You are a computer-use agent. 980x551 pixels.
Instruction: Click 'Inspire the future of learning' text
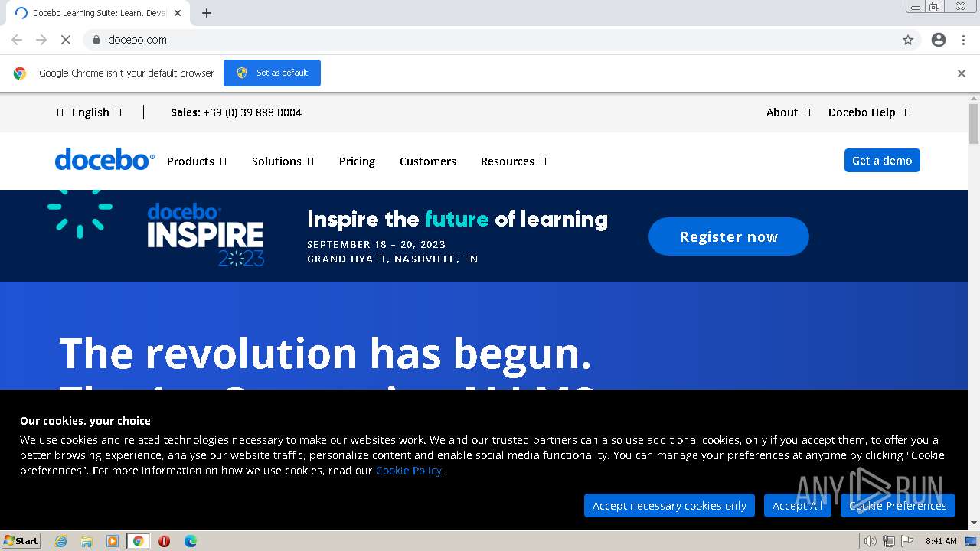(x=457, y=220)
